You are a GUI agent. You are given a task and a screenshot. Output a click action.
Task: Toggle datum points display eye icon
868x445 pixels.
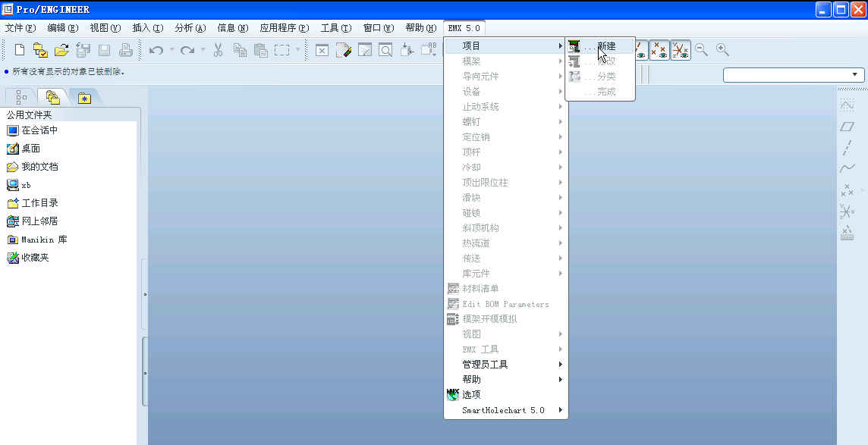(659, 50)
